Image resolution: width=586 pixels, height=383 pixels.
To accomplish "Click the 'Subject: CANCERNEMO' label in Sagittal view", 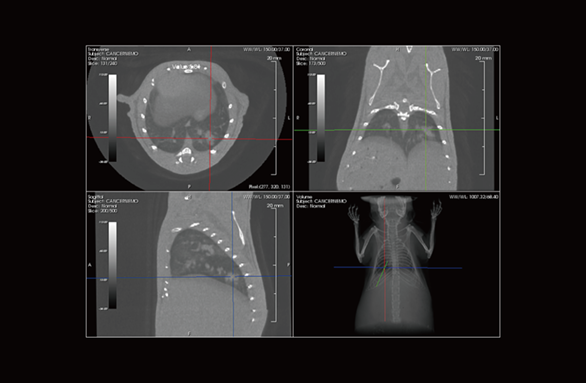I will coord(113,201).
